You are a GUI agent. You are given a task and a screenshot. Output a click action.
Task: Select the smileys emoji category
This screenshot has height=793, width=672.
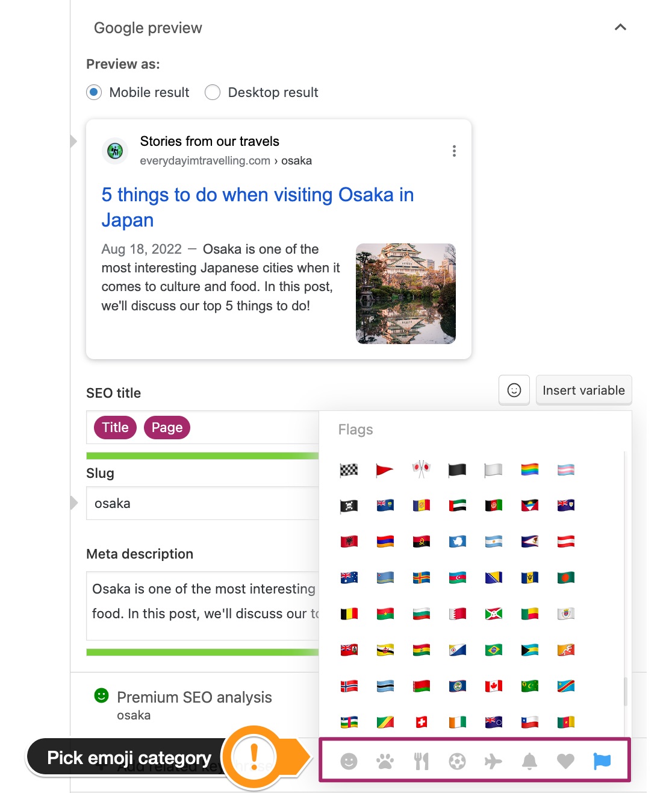[x=349, y=760]
